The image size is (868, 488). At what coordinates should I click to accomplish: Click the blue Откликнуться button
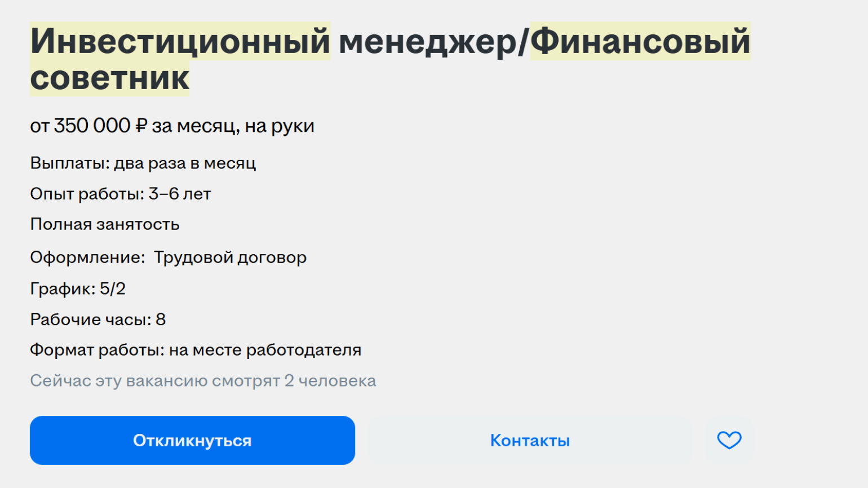click(192, 440)
